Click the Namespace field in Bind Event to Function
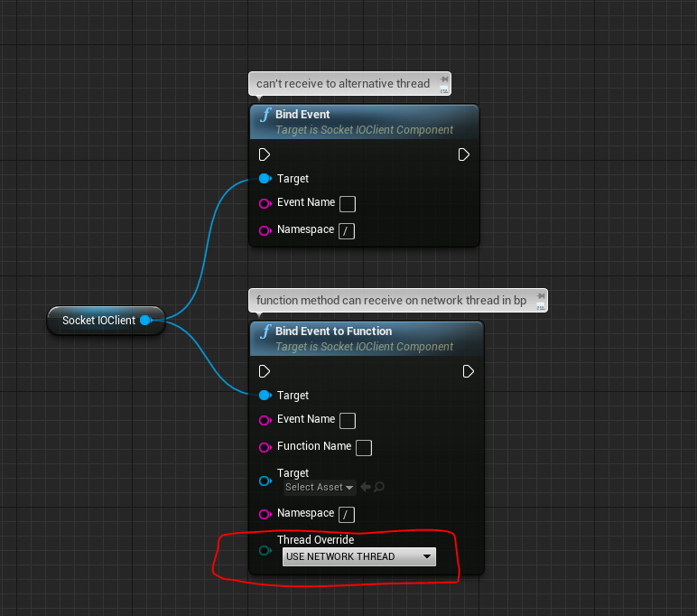 click(347, 514)
